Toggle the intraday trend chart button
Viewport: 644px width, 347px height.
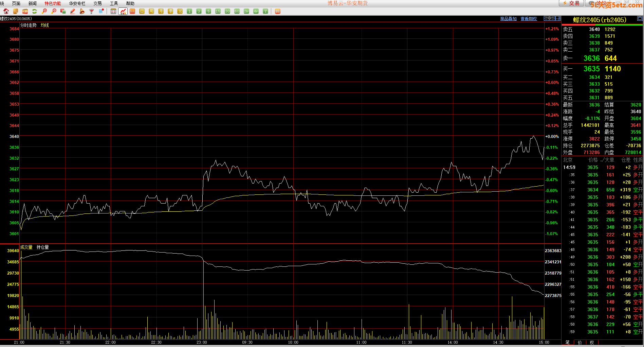[x=123, y=11]
